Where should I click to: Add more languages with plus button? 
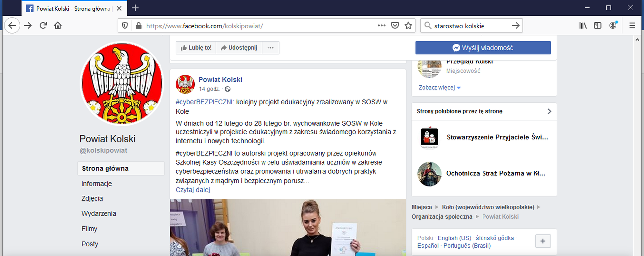(543, 241)
